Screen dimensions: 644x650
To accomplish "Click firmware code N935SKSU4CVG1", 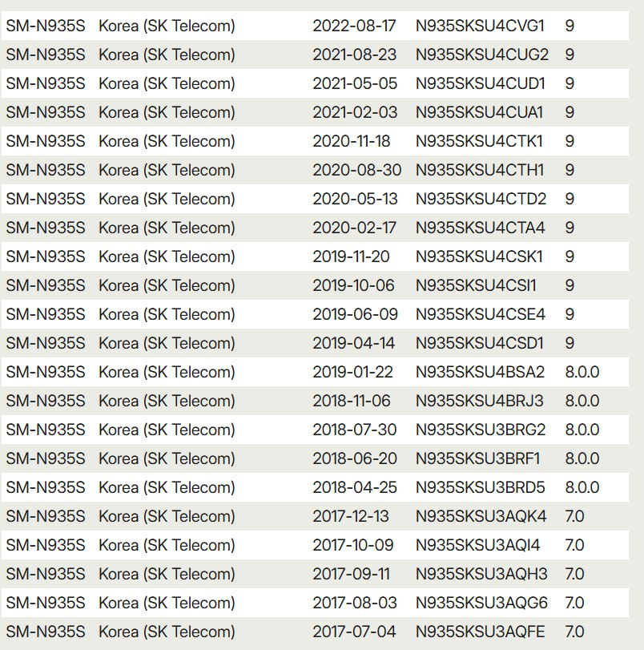I will point(480,26).
